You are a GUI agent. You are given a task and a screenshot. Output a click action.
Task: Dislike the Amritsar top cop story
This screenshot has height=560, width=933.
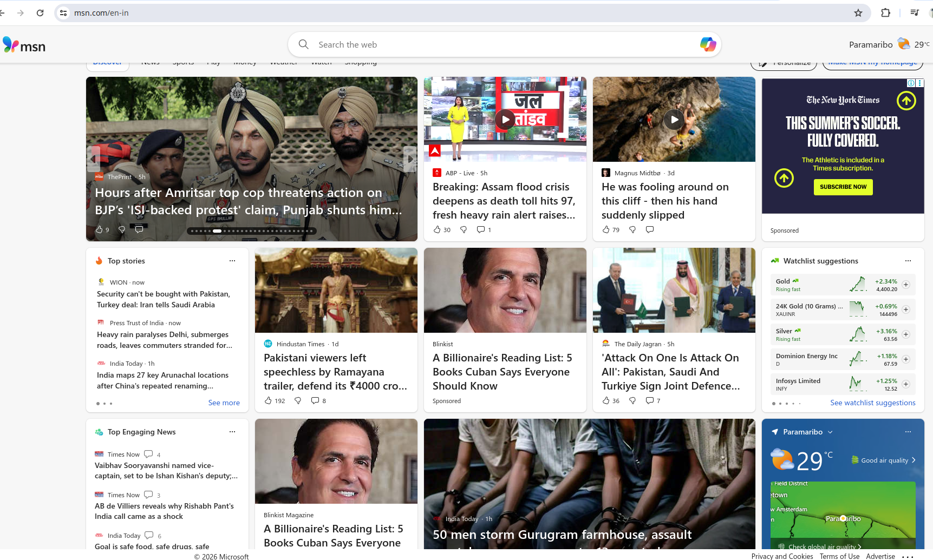pyautogui.click(x=122, y=229)
